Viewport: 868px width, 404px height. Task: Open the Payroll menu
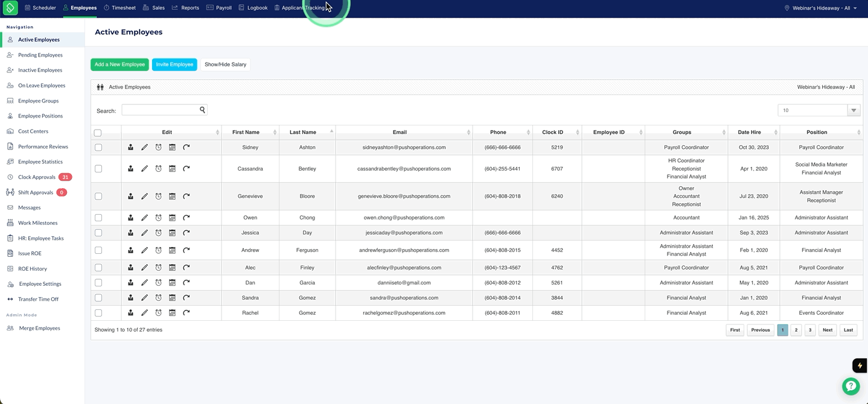(219, 8)
